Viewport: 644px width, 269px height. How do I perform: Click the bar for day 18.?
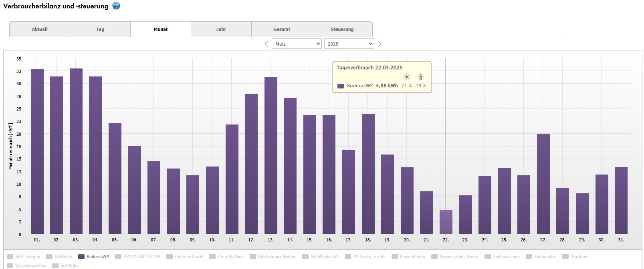(368, 174)
